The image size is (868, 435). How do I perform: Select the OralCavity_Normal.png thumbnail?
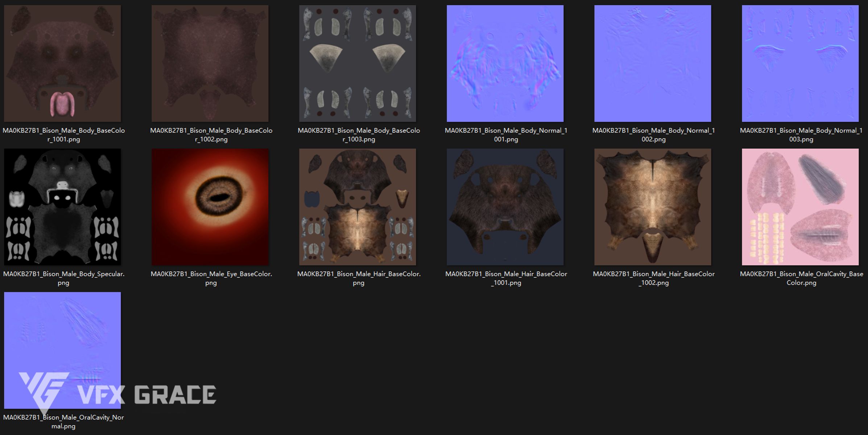click(x=62, y=351)
